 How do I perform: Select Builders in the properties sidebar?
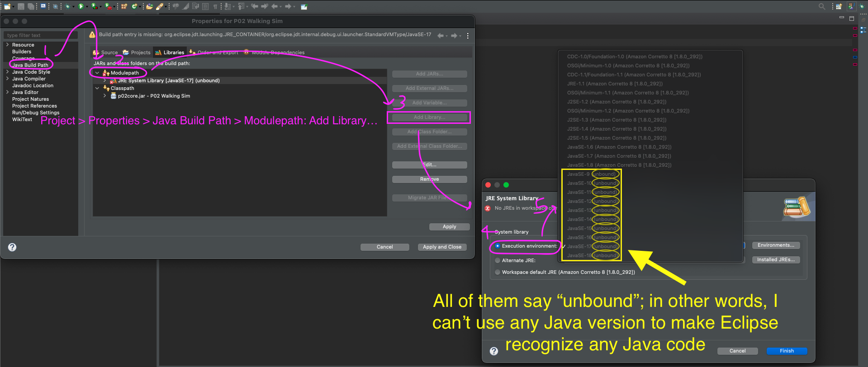22,52
